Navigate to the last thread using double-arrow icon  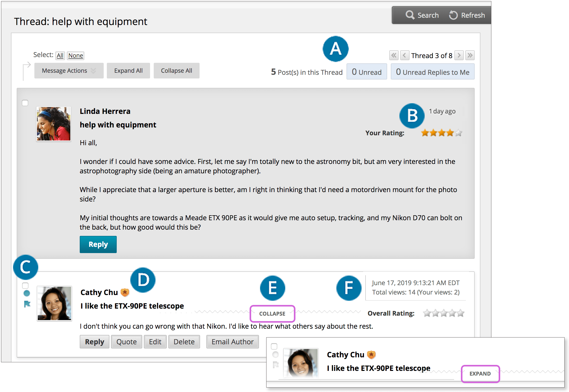(x=470, y=55)
